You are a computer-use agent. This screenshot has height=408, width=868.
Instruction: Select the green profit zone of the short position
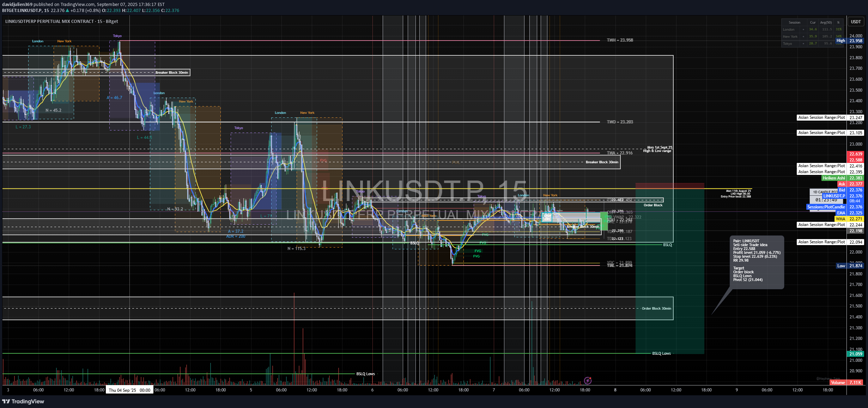click(670, 271)
